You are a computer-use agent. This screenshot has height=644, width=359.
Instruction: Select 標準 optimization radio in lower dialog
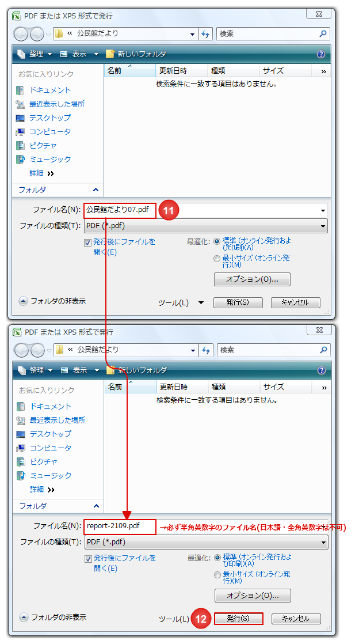click(217, 558)
